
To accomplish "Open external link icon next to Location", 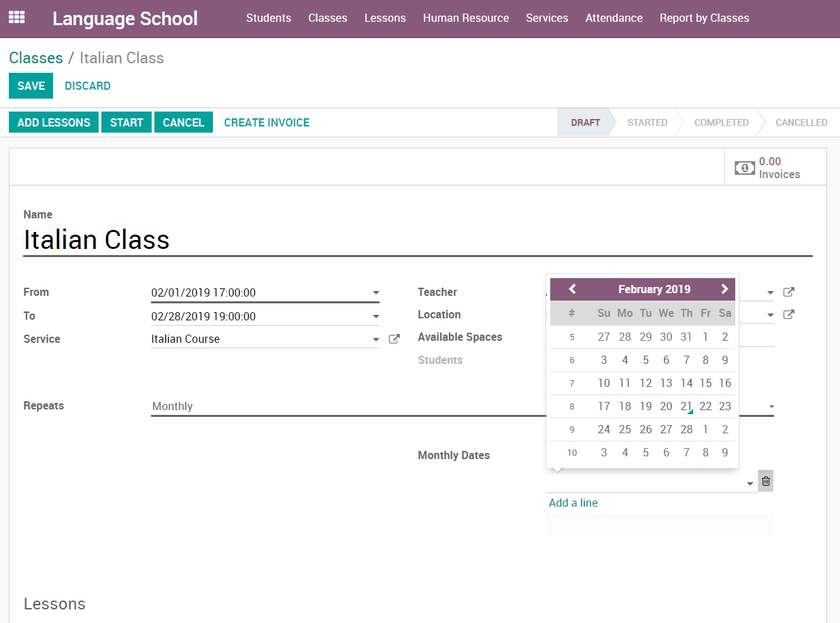I will (x=788, y=315).
